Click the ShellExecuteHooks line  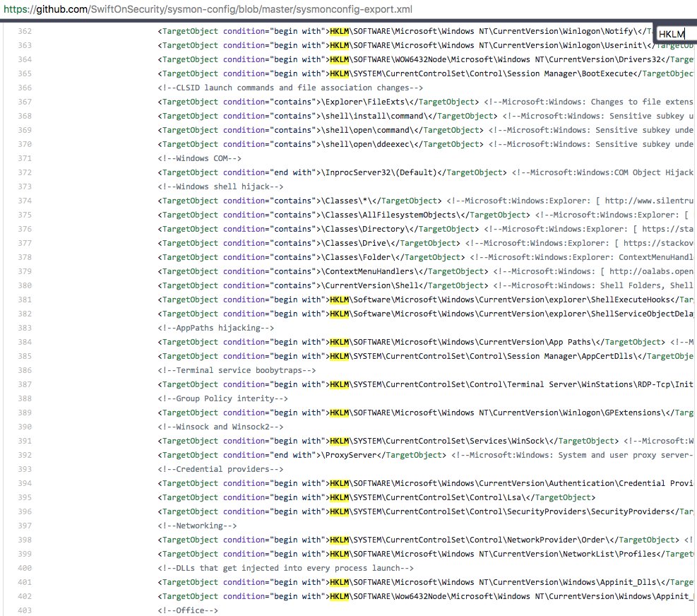(x=426, y=300)
